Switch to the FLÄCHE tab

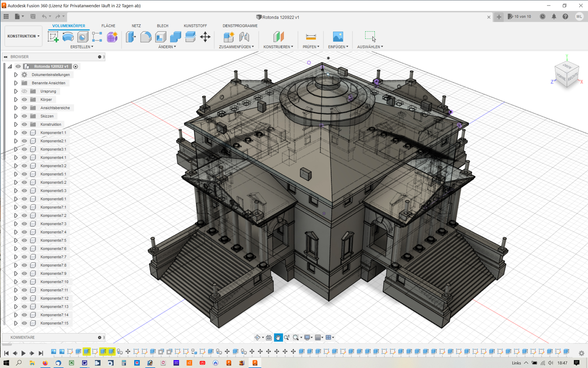[x=108, y=26]
